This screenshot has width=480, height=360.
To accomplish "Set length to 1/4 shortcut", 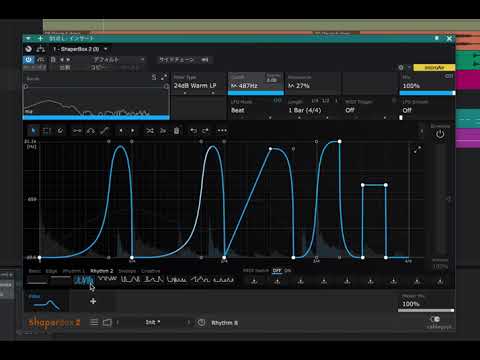I will click(315, 100).
